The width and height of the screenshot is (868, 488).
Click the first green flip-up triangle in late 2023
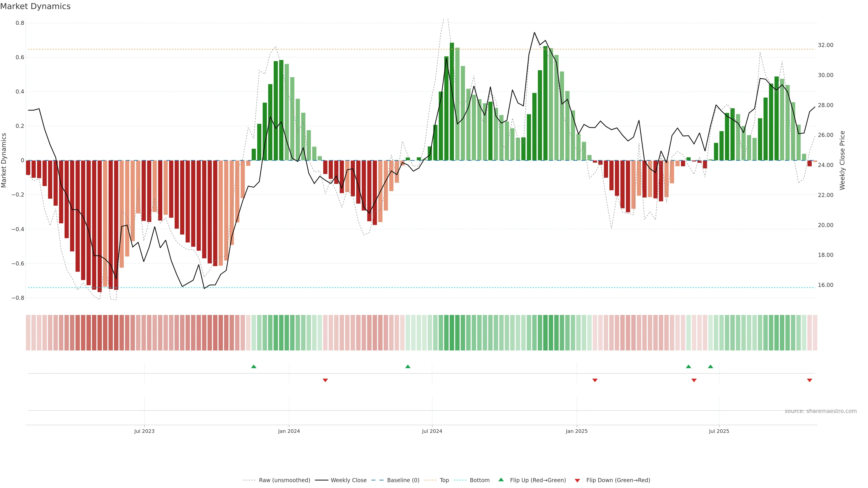tap(254, 366)
